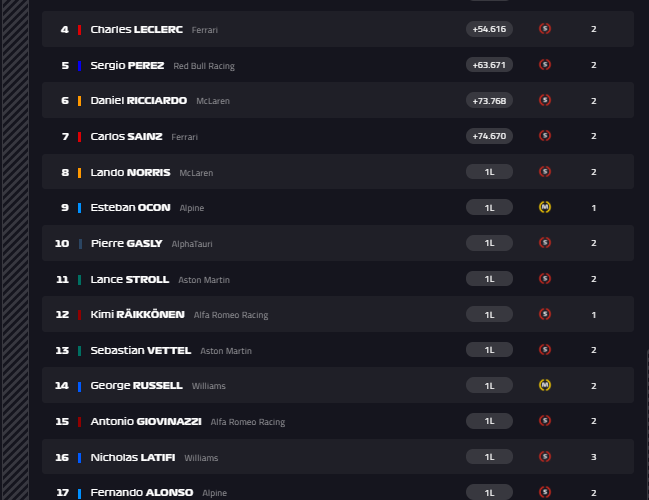Click the +73.768 gap badge
Viewport: 649px width, 500px height.
tap(489, 101)
